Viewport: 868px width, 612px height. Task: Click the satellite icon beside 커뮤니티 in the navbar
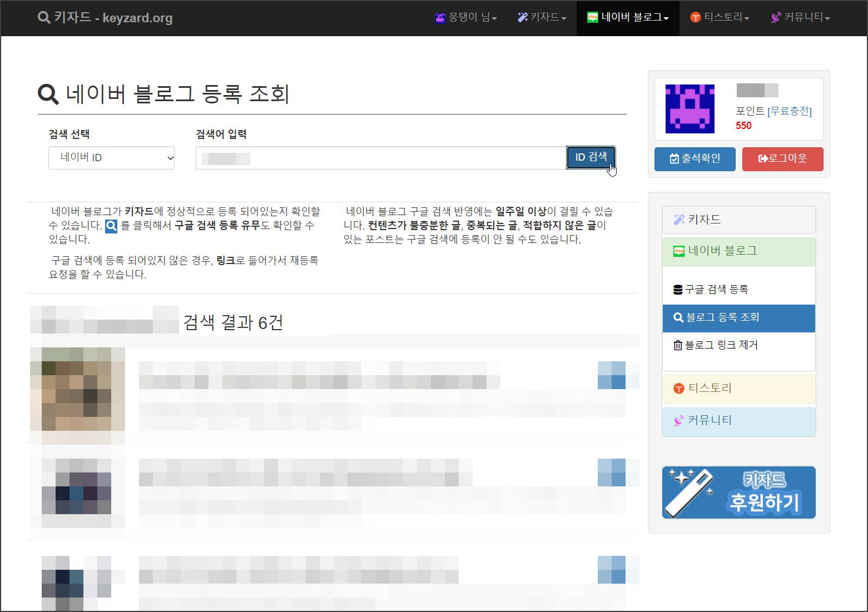click(776, 17)
